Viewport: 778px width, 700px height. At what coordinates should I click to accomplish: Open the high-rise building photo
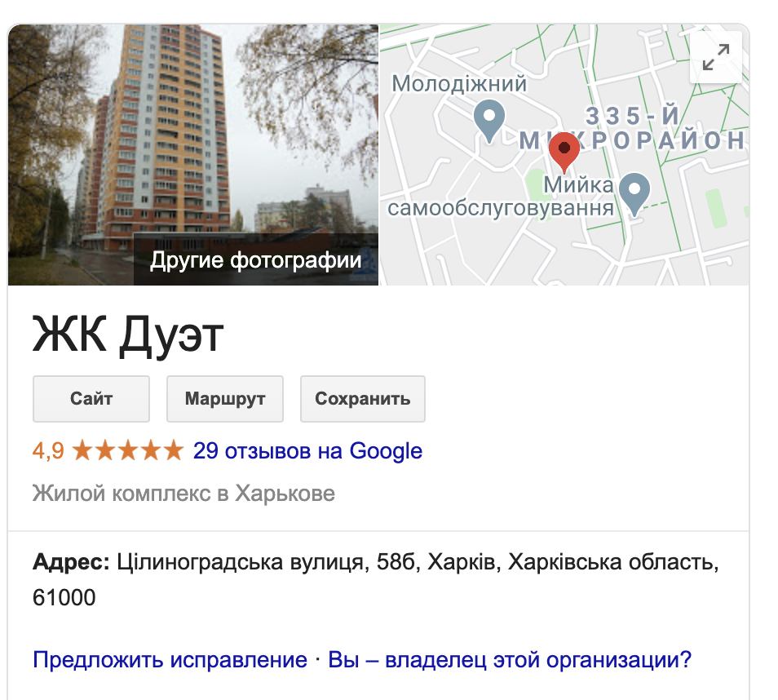coord(193,129)
